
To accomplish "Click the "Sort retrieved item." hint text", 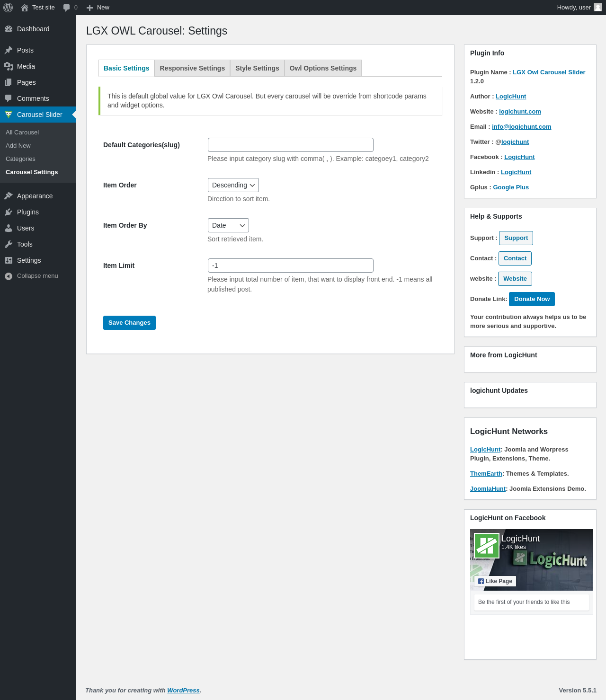I will pos(235,239).
